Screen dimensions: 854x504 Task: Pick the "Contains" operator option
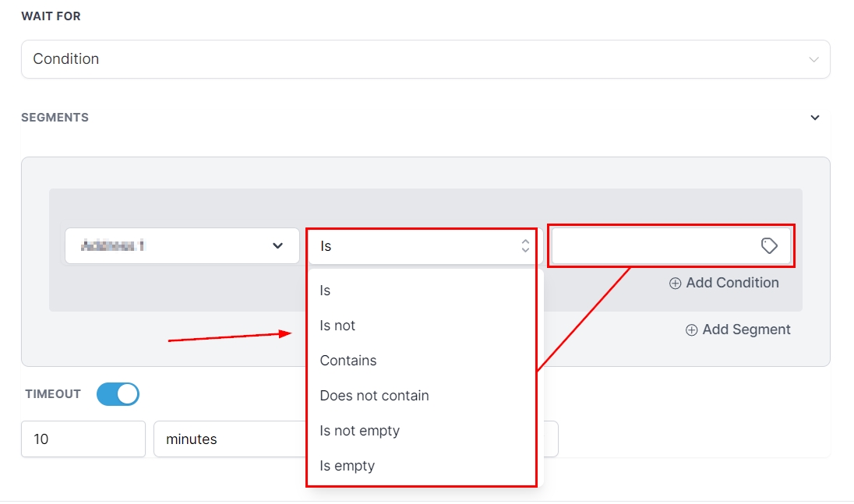coord(348,361)
